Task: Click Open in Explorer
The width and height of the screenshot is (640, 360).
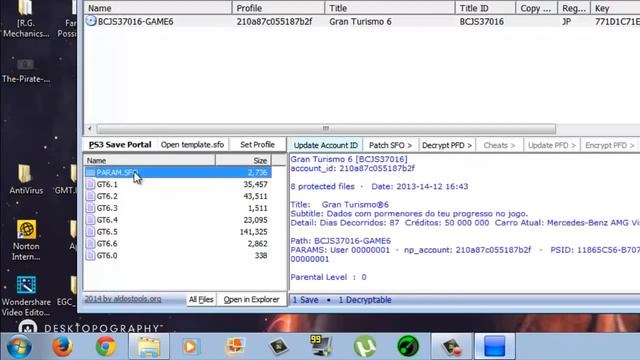Action: [251, 300]
